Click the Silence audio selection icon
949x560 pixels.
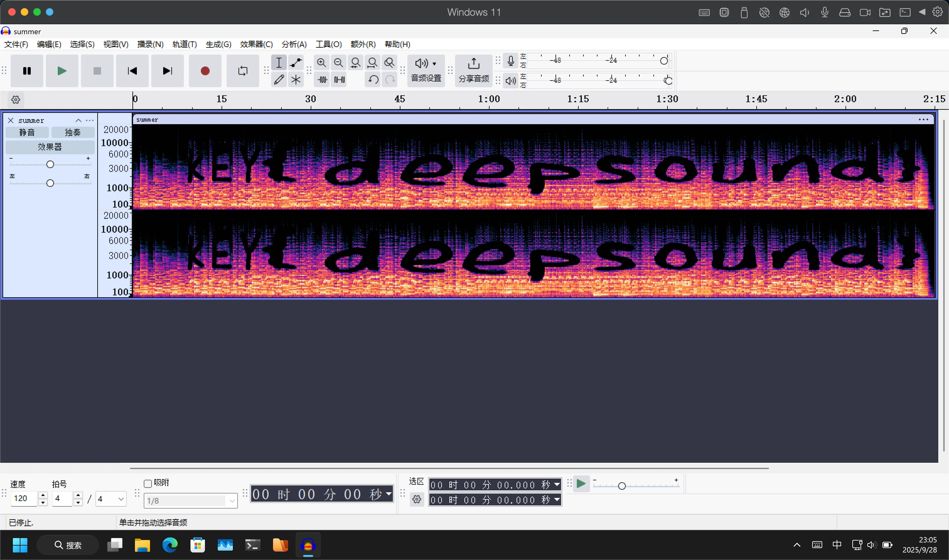click(x=339, y=80)
